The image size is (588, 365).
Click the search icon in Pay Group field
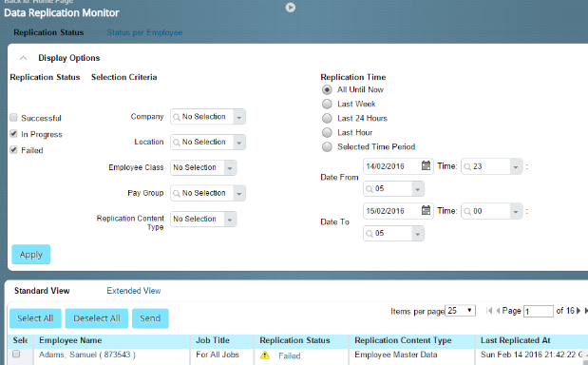click(x=177, y=194)
